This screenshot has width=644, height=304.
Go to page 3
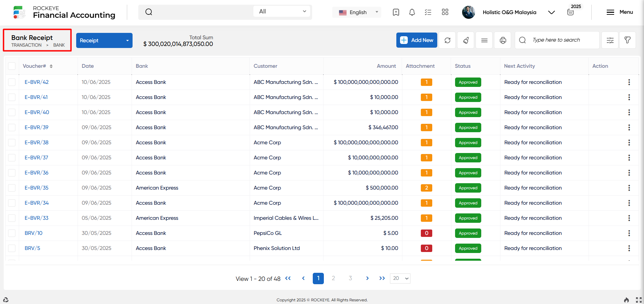350,278
